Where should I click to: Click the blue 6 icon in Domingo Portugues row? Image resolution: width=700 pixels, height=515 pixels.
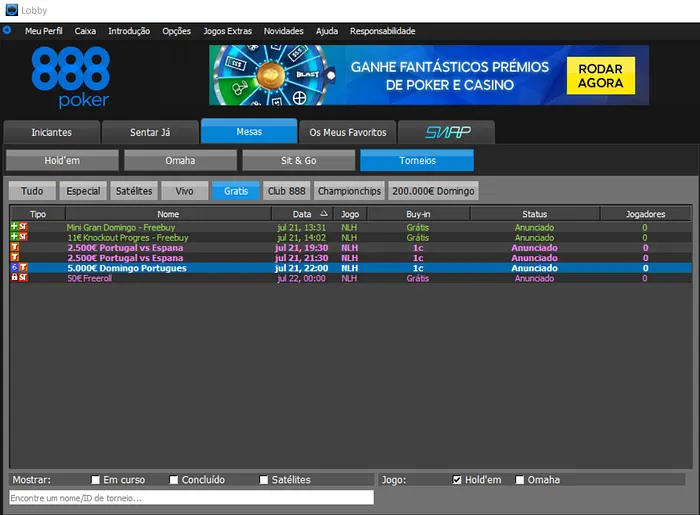pos(14,268)
